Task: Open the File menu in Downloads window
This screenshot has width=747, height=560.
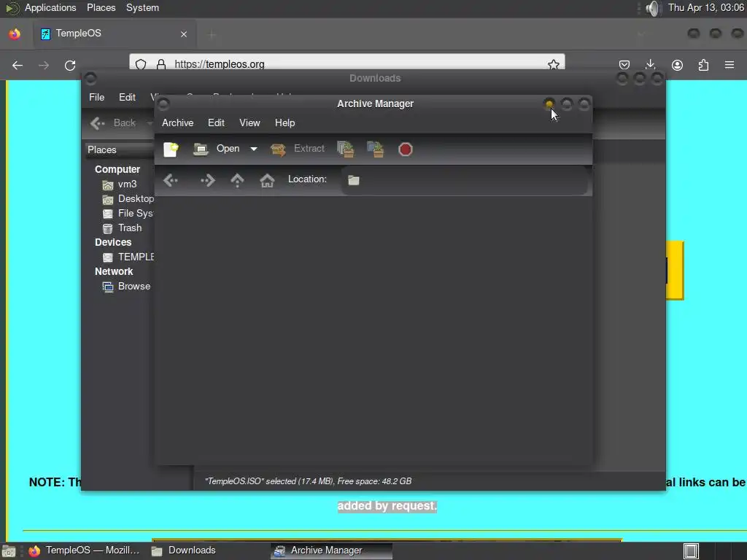Action: pyautogui.click(x=97, y=97)
